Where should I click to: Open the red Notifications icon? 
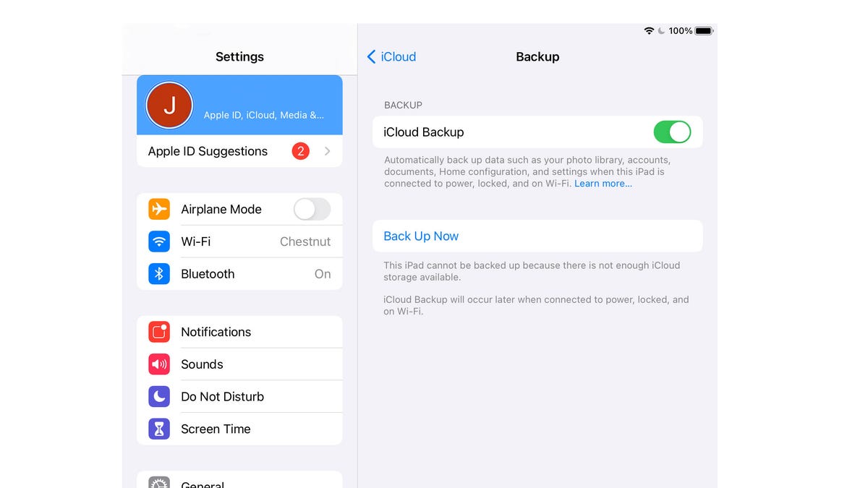[x=159, y=332]
